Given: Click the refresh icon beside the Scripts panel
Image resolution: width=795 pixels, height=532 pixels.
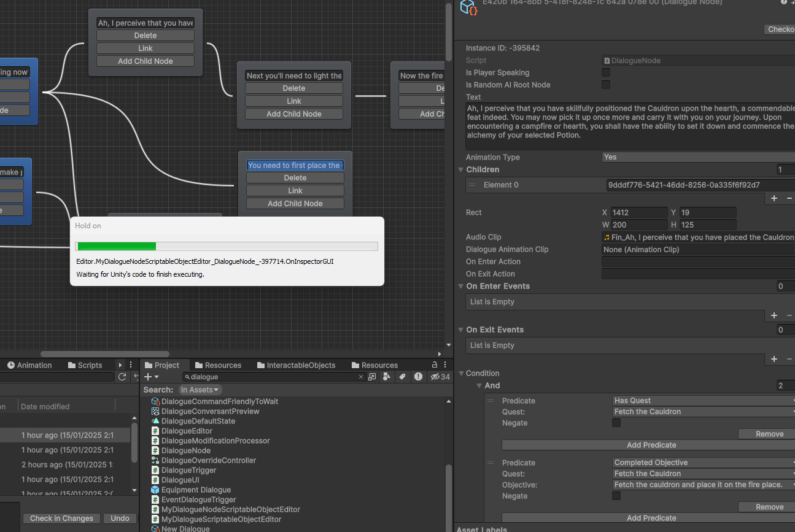Looking at the screenshot, I should [x=122, y=377].
